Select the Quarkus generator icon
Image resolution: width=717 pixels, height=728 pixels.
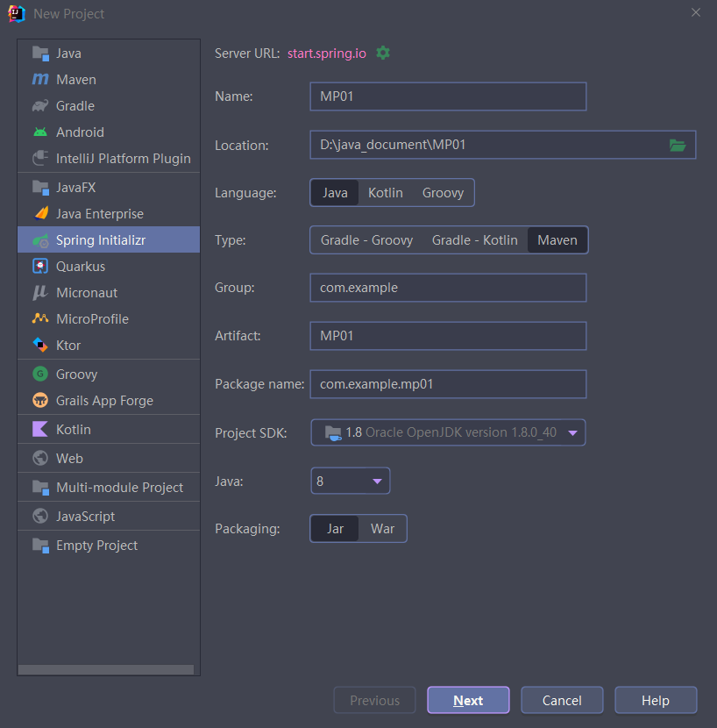40,267
